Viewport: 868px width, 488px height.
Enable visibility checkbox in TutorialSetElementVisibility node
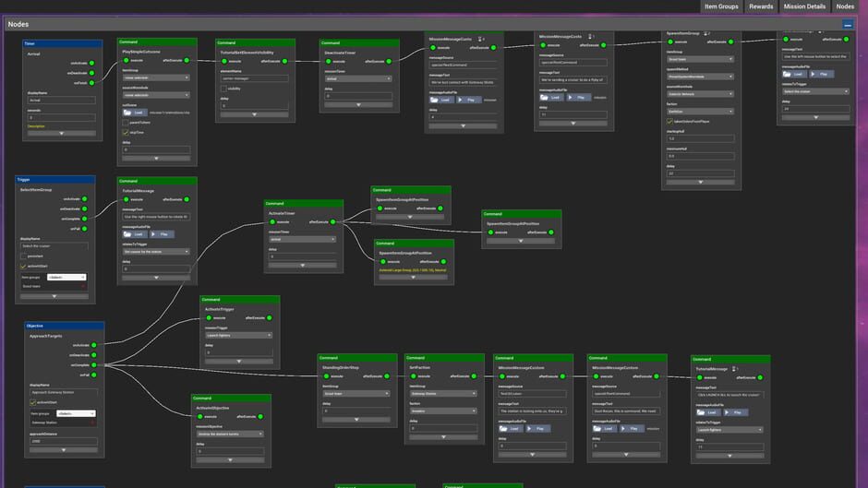pos(223,89)
